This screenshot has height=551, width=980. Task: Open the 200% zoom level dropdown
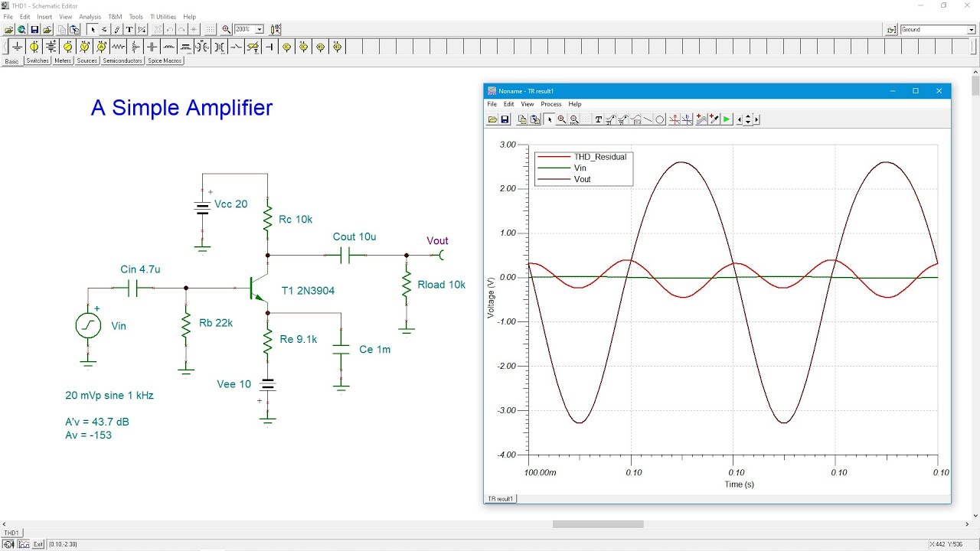[260, 29]
